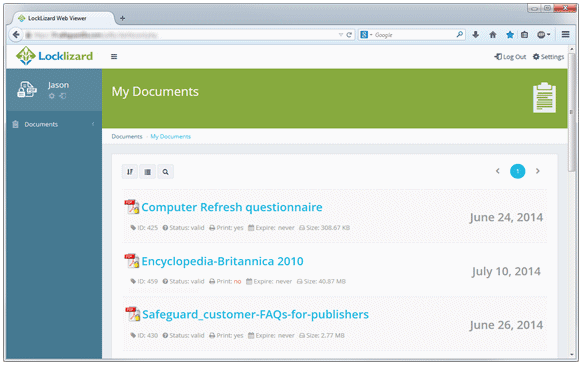The image size is (582, 365).
Task: Click the small gear icon under Jason
Action: pyautogui.click(x=52, y=96)
